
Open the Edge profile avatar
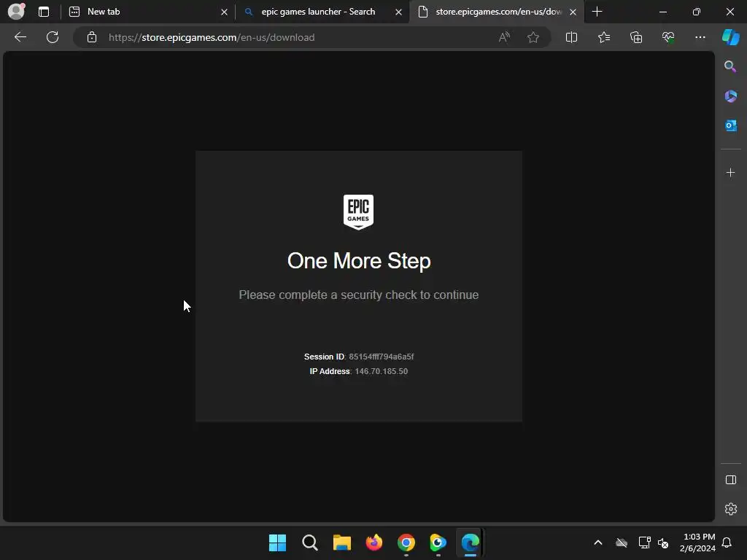pos(16,12)
